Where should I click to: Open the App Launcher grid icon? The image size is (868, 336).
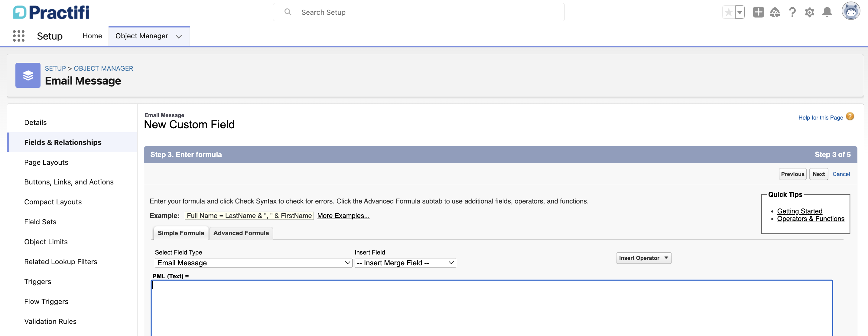pyautogui.click(x=19, y=36)
